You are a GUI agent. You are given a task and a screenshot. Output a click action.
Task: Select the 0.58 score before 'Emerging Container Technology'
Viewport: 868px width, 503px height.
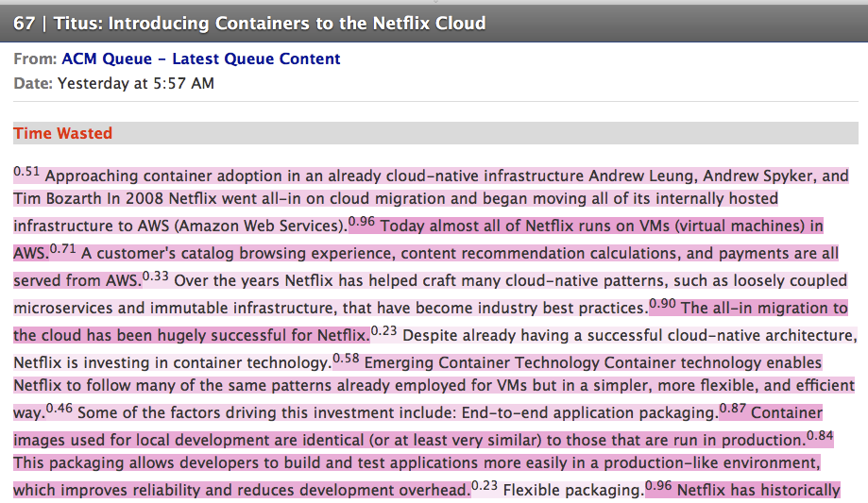[346, 358]
